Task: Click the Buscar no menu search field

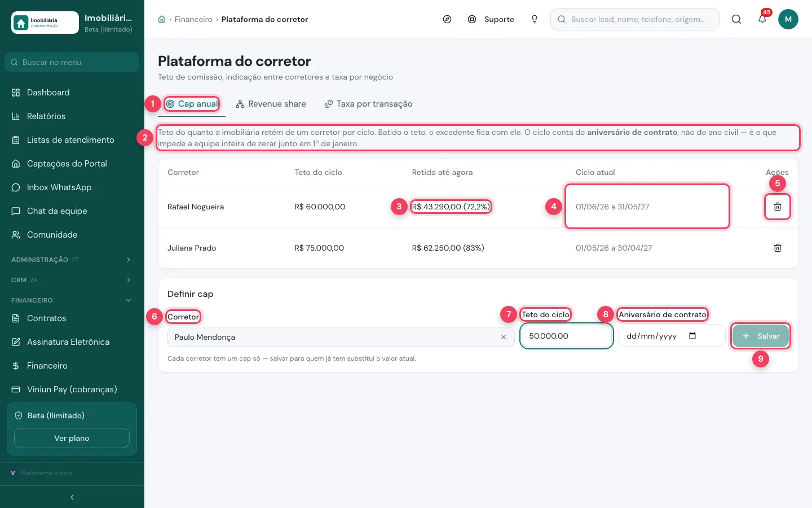Action: pos(72,62)
